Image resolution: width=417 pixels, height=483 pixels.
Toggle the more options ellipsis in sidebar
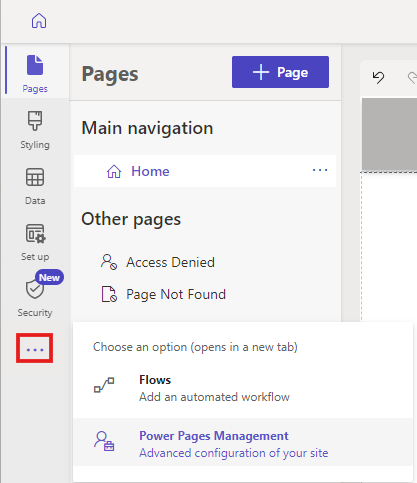(35, 348)
